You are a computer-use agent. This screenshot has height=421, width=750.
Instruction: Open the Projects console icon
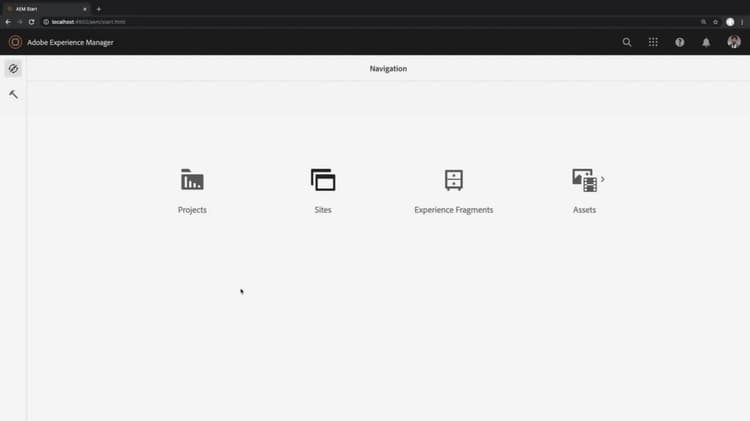click(x=192, y=180)
